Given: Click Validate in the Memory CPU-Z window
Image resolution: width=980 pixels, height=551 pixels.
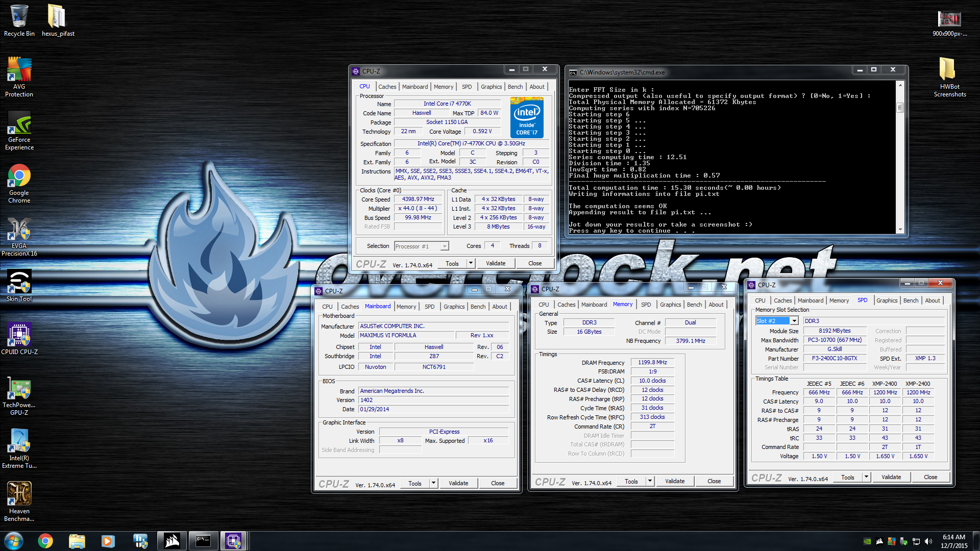Looking at the screenshot, I should coord(675,481).
